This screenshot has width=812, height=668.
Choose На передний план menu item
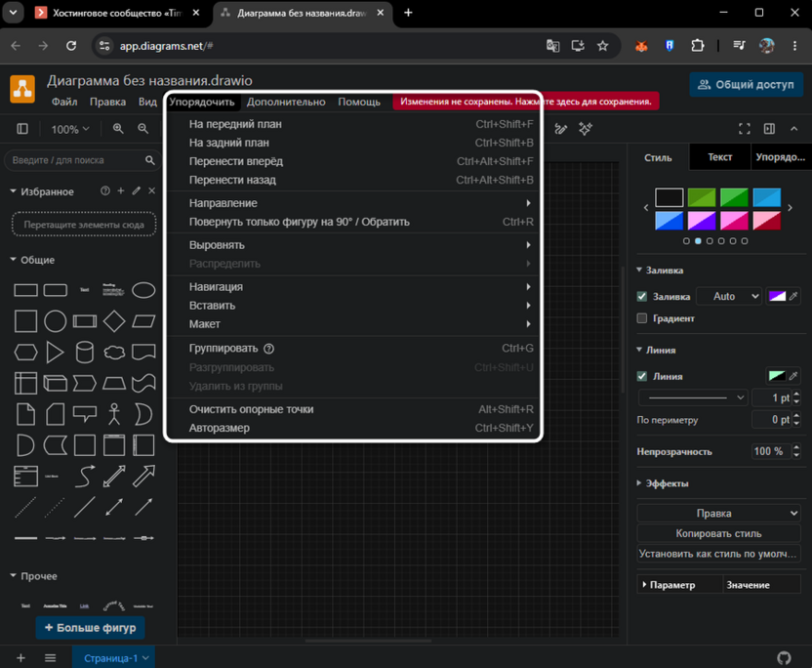point(353,124)
